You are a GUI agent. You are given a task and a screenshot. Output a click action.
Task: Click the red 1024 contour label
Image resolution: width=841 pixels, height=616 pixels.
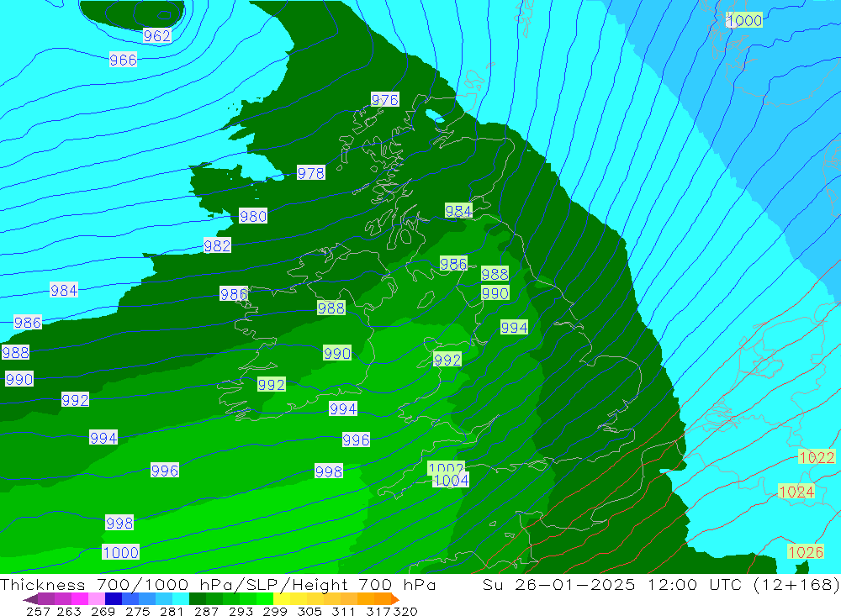tap(796, 492)
